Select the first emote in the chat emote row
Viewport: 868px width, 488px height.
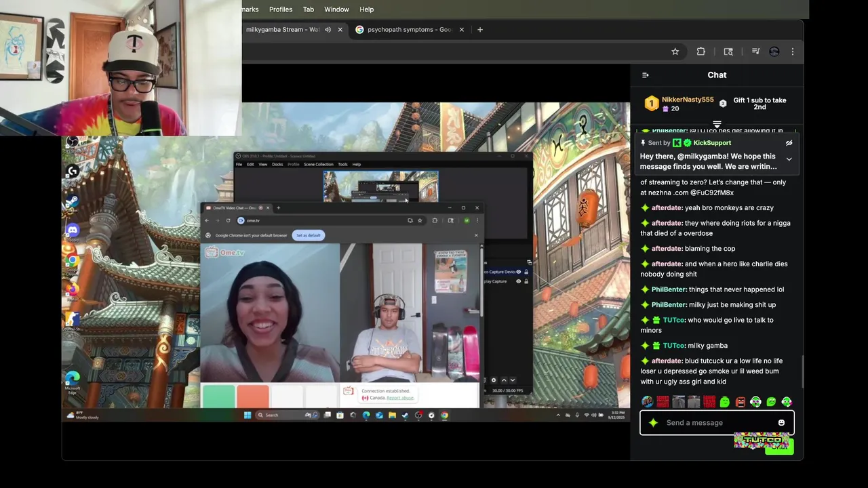(x=647, y=402)
